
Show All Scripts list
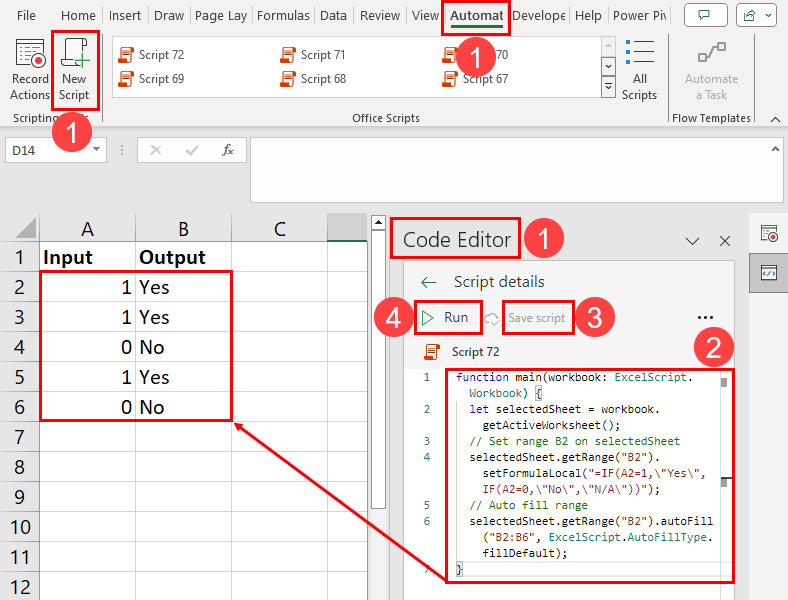click(639, 70)
